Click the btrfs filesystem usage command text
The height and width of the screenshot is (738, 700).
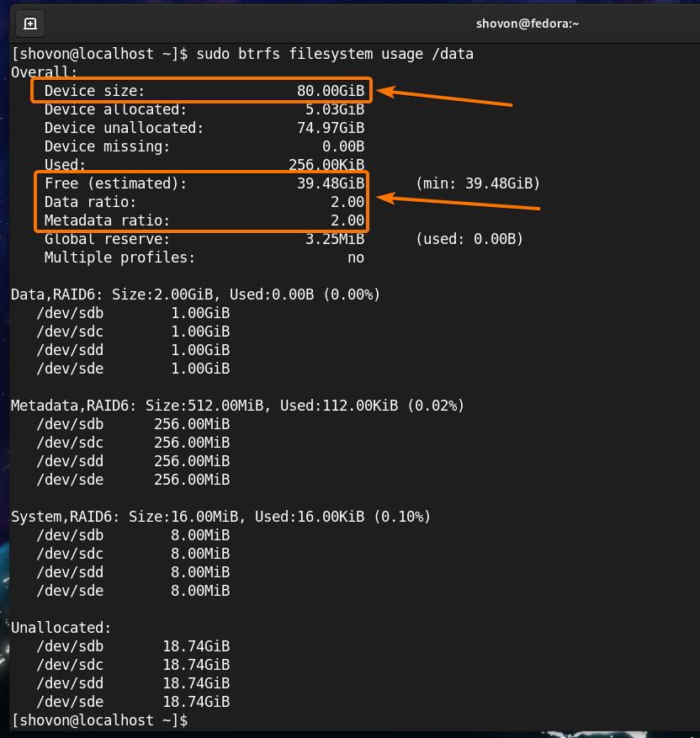point(334,54)
